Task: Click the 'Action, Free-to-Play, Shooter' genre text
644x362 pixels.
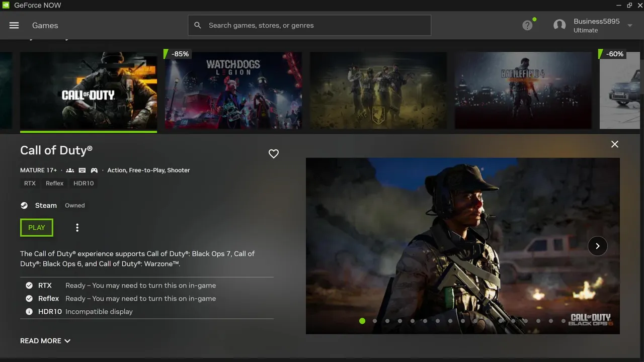Action: [148, 170]
